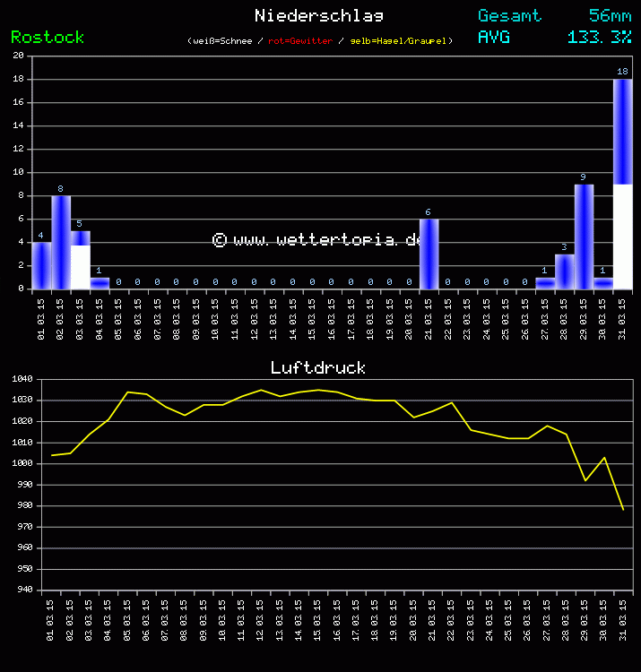Click the pressure line's lowest point at 31.03.15
Screen dimensions: 641x672
(623, 510)
